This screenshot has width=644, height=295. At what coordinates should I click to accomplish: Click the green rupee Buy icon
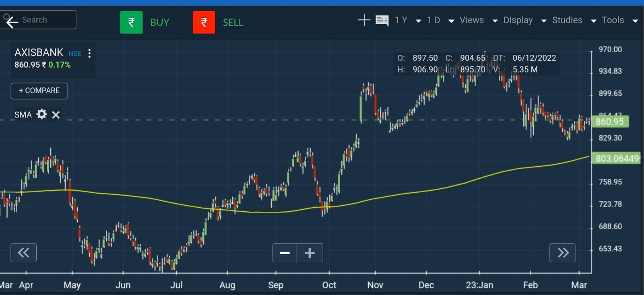[131, 22]
